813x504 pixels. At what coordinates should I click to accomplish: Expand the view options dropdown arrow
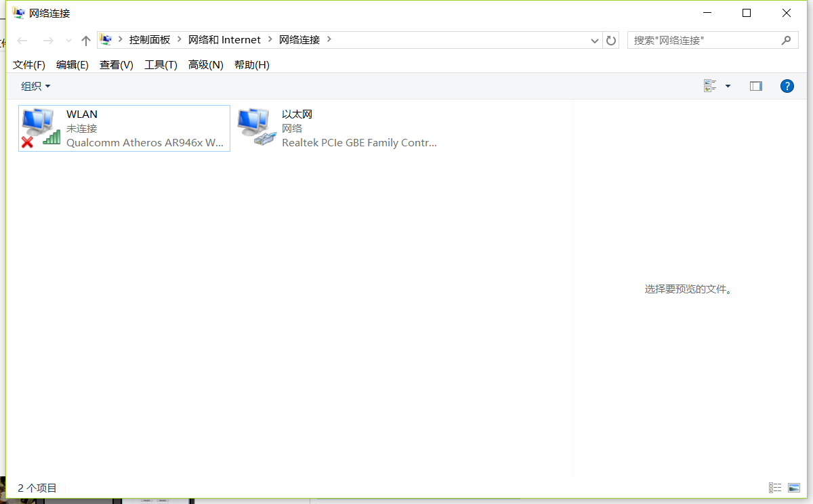point(728,86)
